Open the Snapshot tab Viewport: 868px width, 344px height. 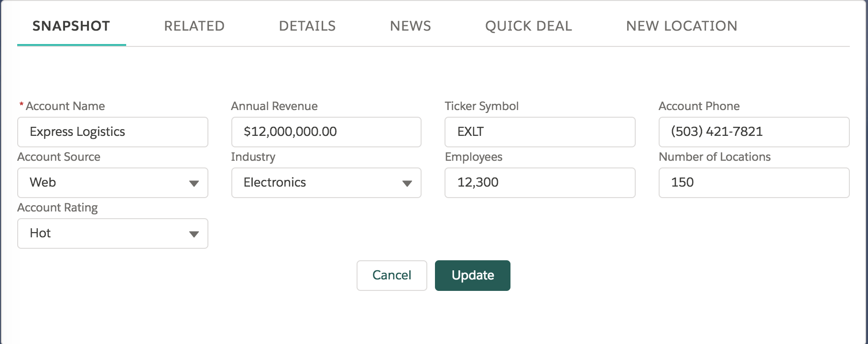point(71,26)
